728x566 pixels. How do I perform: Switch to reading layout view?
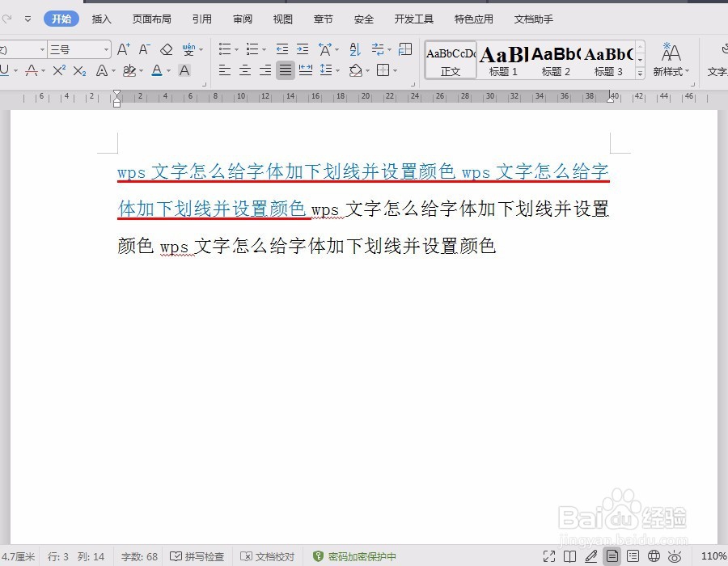[x=569, y=556]
